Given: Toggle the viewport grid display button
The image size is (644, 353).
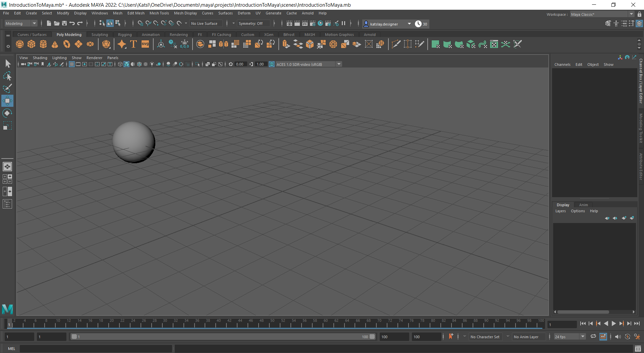Looking at the screenshot, I should (x=72, y=64).
